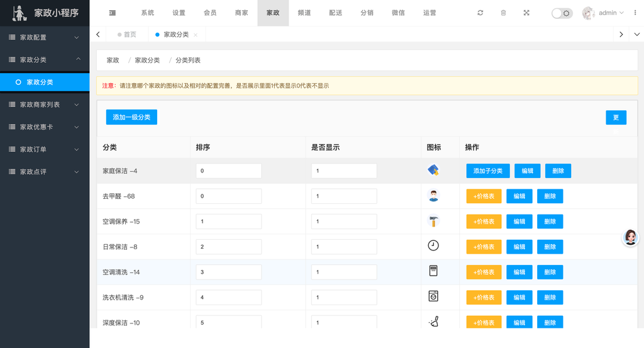Delete the 去甲醛 category
The image size is (644, 348).
[x=550, y=196]
